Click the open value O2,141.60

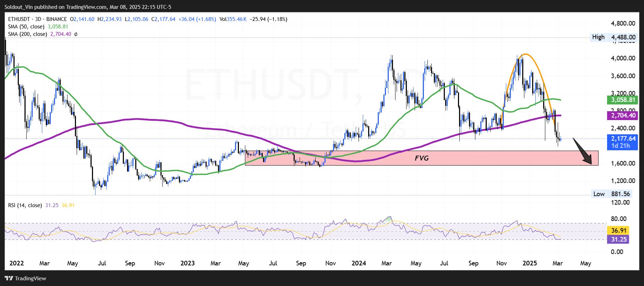tap(82, 19)
